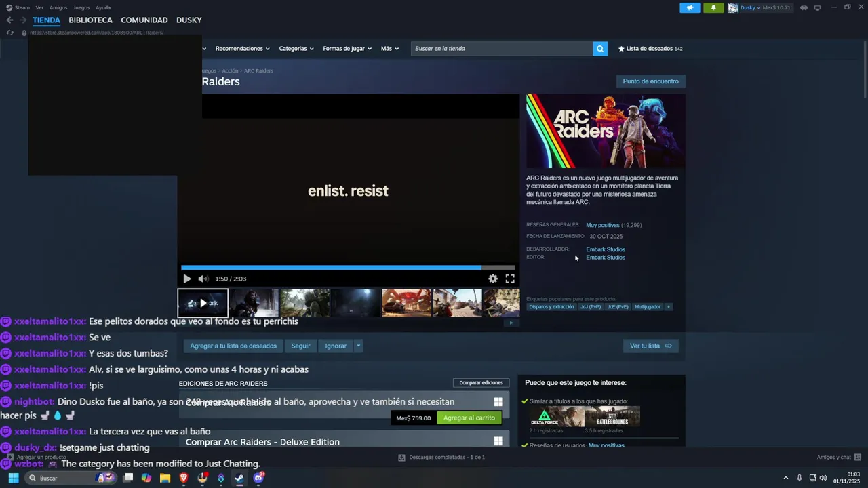Open Discord from taskbar
868x488 pixels.
[x=258, y=478]
